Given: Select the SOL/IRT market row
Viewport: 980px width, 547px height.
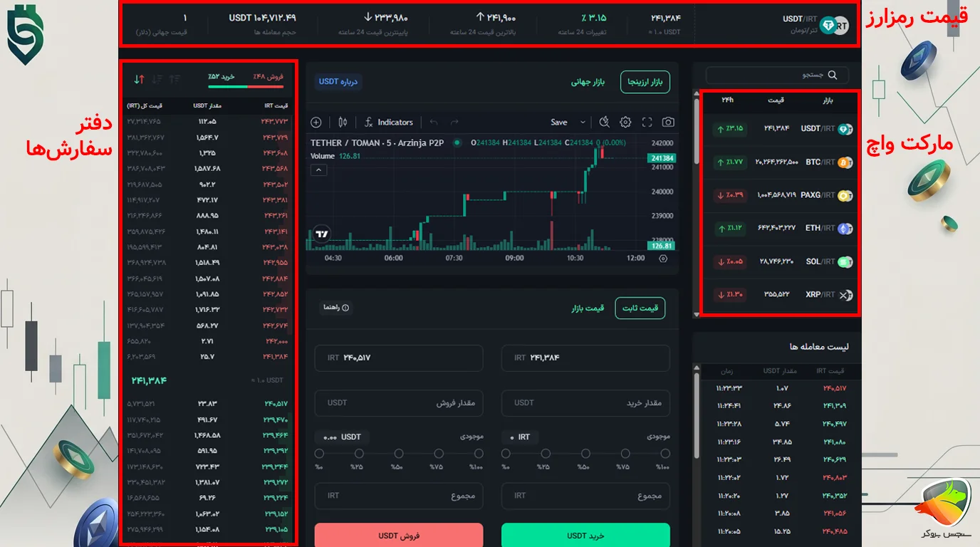Looking at the screenshot, I should [x=781, y=262].
